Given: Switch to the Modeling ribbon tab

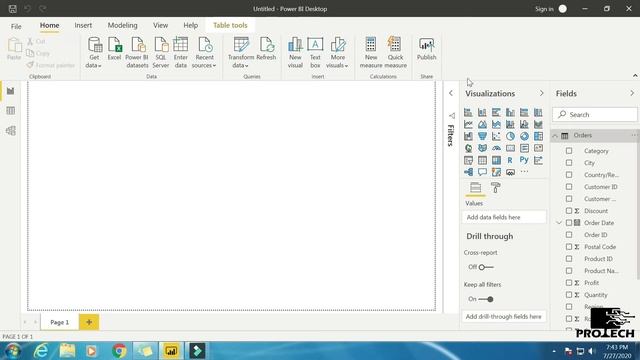Looking at the screenshot, I should (122, 25).
